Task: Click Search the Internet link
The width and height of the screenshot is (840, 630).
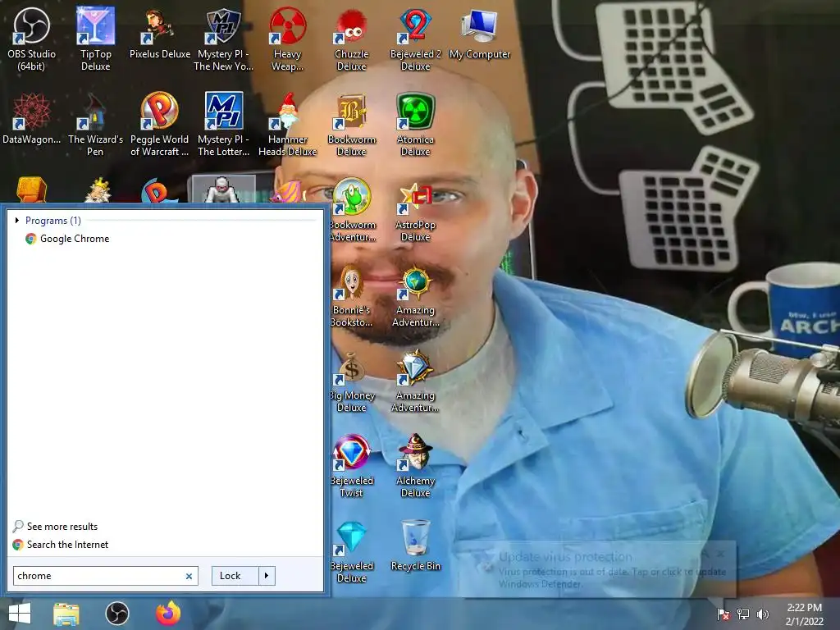Action: [x=61, y=545]
